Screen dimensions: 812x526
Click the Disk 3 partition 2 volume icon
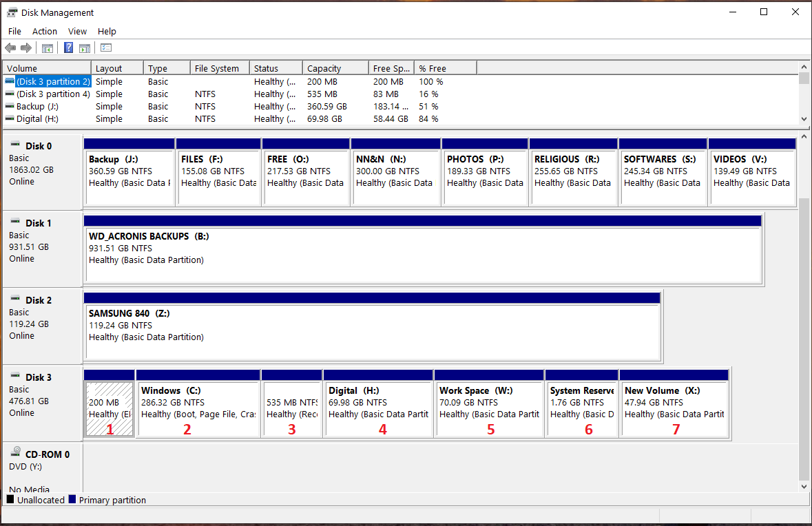[10, 81]
